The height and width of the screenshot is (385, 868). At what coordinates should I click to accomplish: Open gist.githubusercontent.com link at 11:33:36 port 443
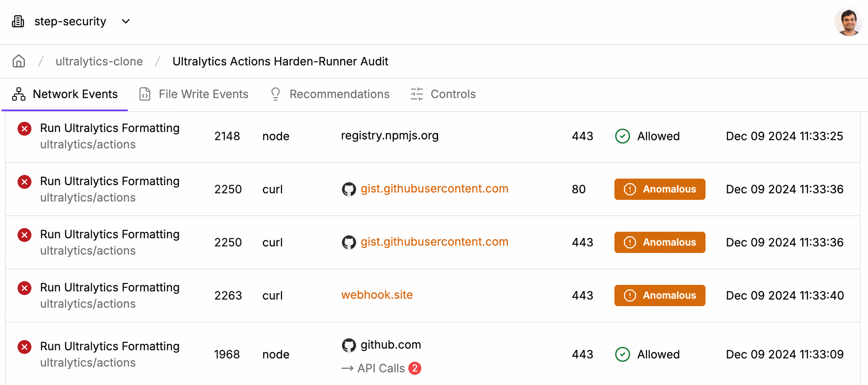coord(434,242)
